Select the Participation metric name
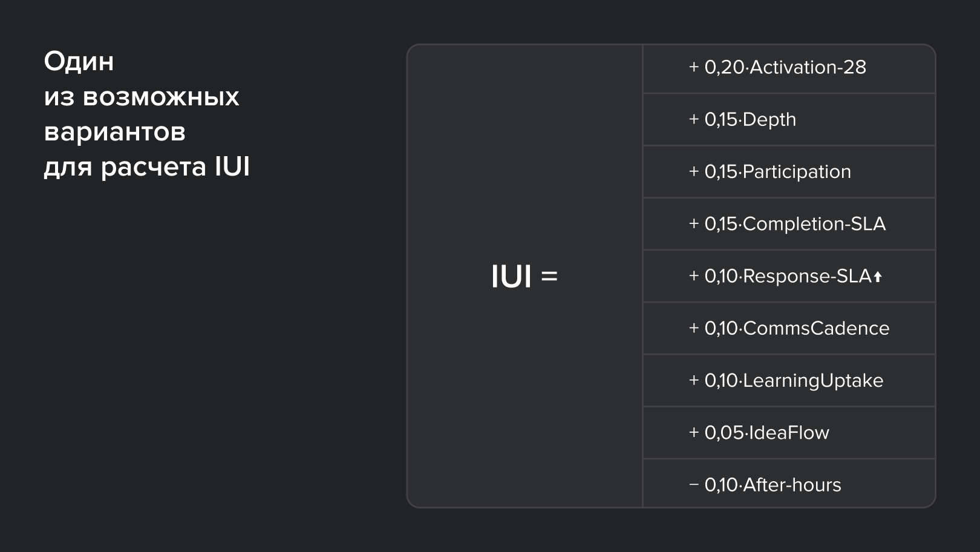 797,172
